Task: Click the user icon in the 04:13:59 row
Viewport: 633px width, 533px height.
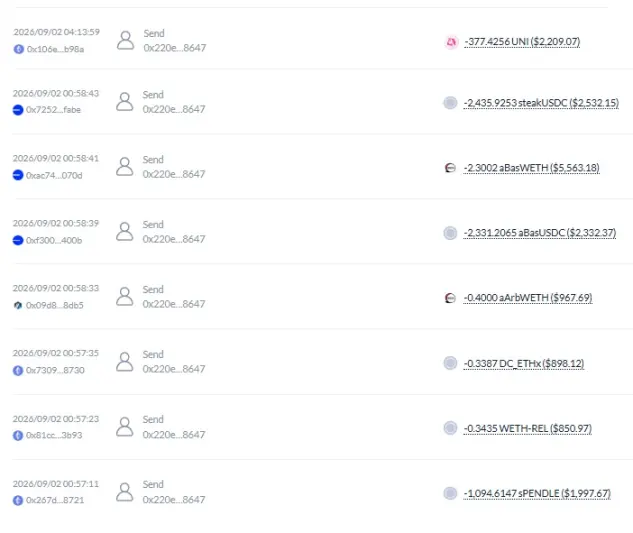Action: pos(125,40)
